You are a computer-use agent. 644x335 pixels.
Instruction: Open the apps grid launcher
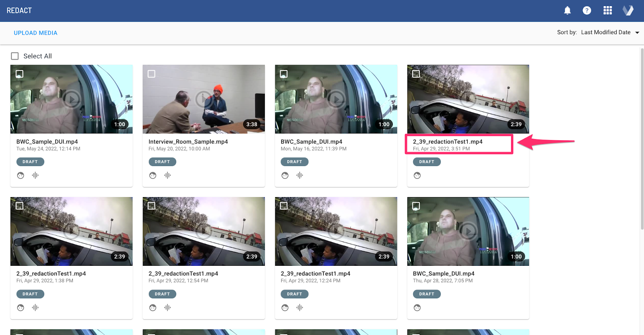point(607,10)
